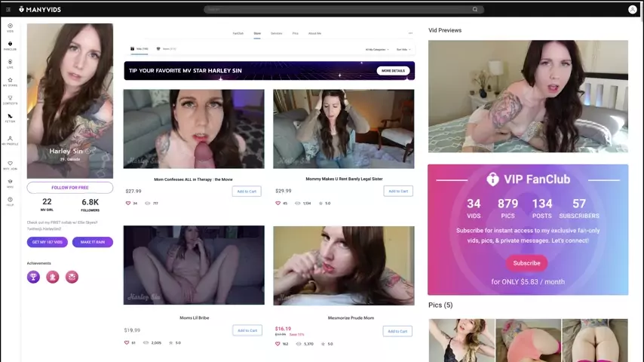Like the $16.19 item using its heart

click(x=278, y=343)
